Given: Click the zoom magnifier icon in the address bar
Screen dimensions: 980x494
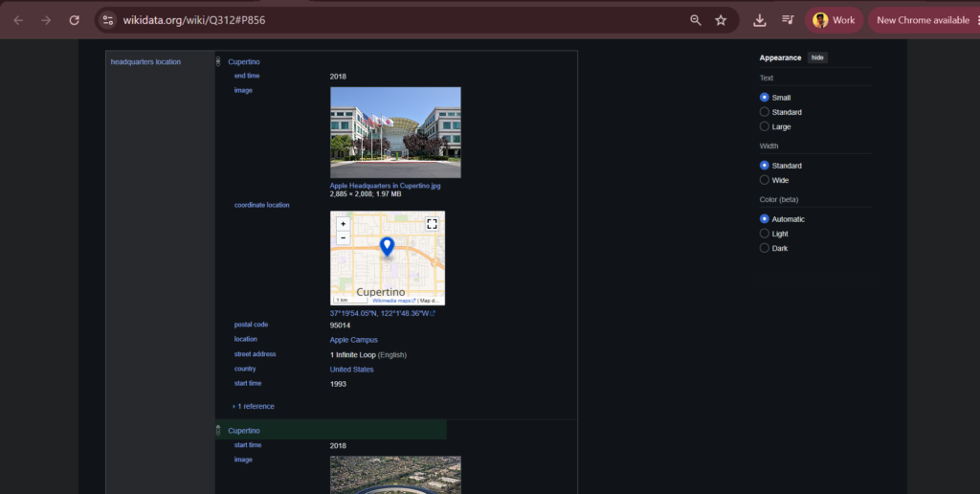Looking at the screenshot, I should pyautogui.click(x=695, y=20).
